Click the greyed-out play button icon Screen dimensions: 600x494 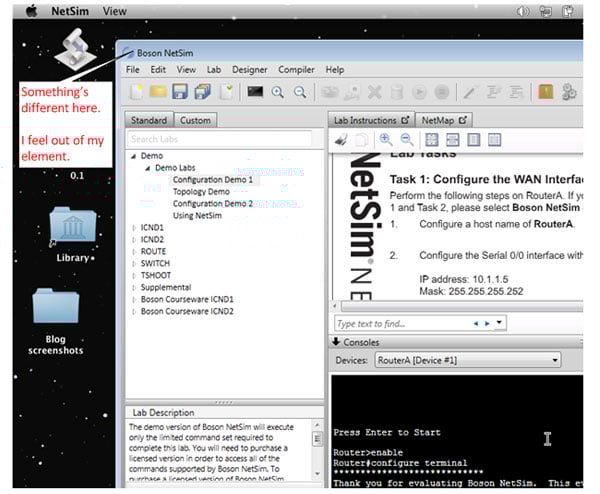pos(419,92)
